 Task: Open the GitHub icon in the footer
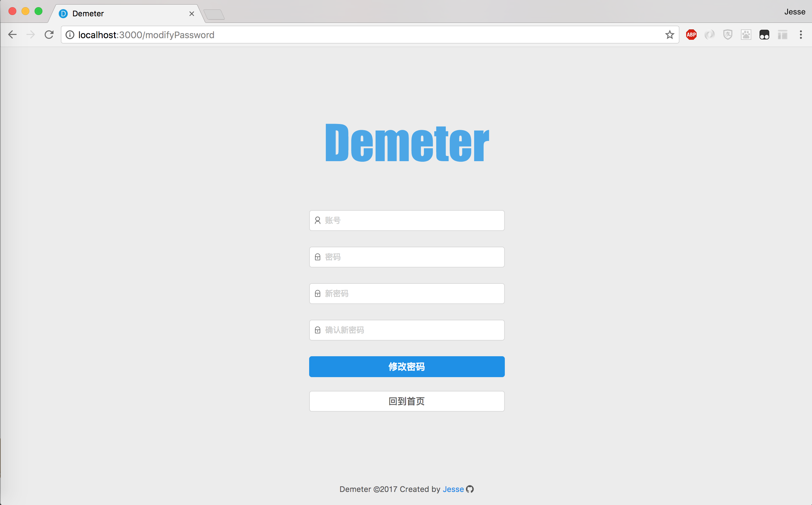[470, 489]
